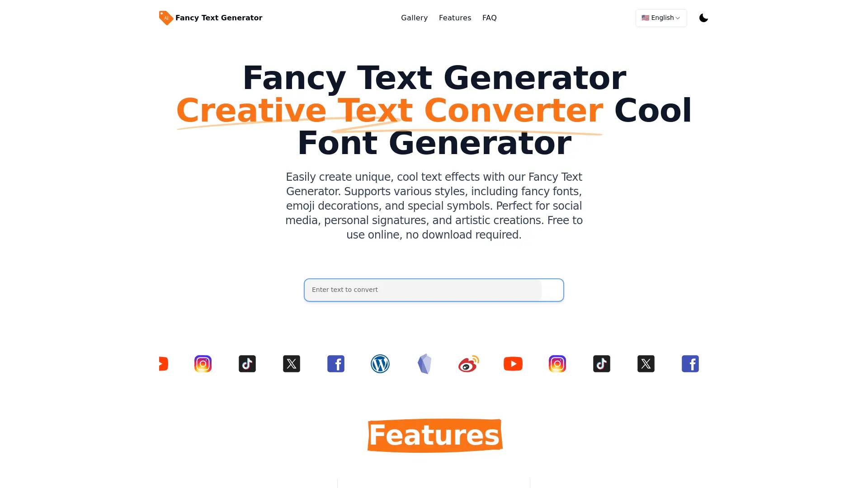Click the Features section heading
Viewport: 868px width, 488px height.
[434, 434]
